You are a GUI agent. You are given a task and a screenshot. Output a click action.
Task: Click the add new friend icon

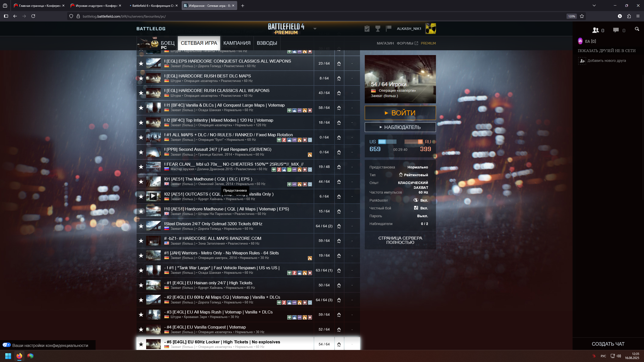[x=582, y=61]
